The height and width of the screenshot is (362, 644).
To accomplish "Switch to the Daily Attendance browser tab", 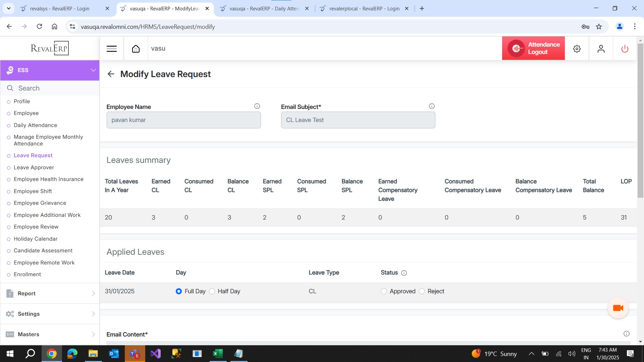I will tap(264, 9).
